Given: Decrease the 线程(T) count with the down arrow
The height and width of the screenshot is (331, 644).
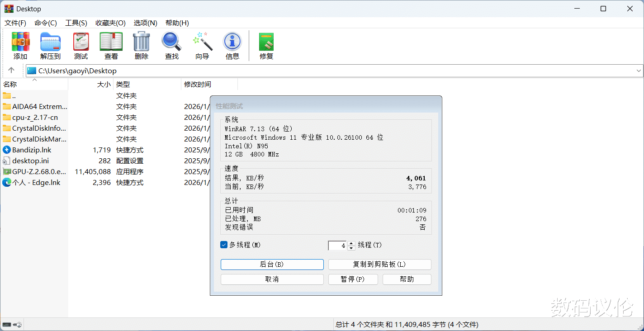Looking at the screenshot, I should [x=351, y=248].
